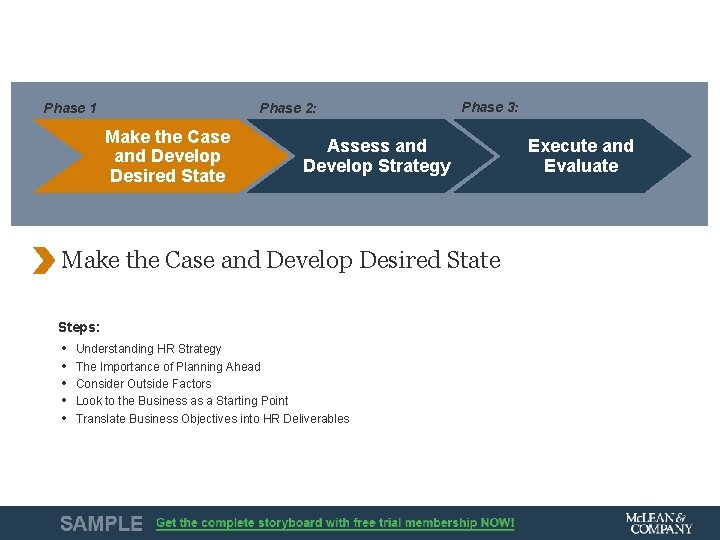
Task: Click the Phase 3: label
Action: [x=490, y=107]
